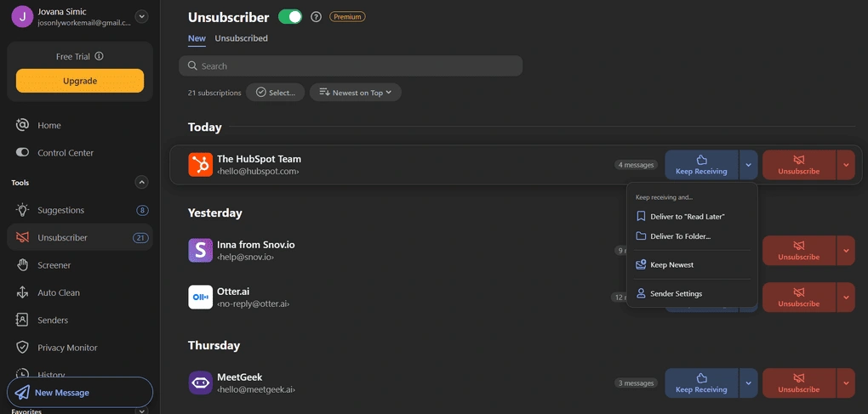Screen dimensions: 868x414
Task: Click the Select... subscriptions button
Action: click(276, 93)
